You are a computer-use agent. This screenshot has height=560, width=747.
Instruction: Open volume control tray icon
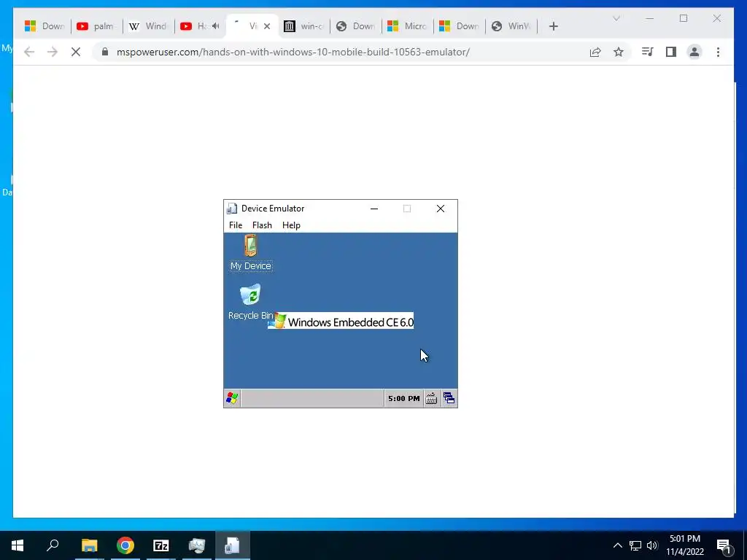652,545
